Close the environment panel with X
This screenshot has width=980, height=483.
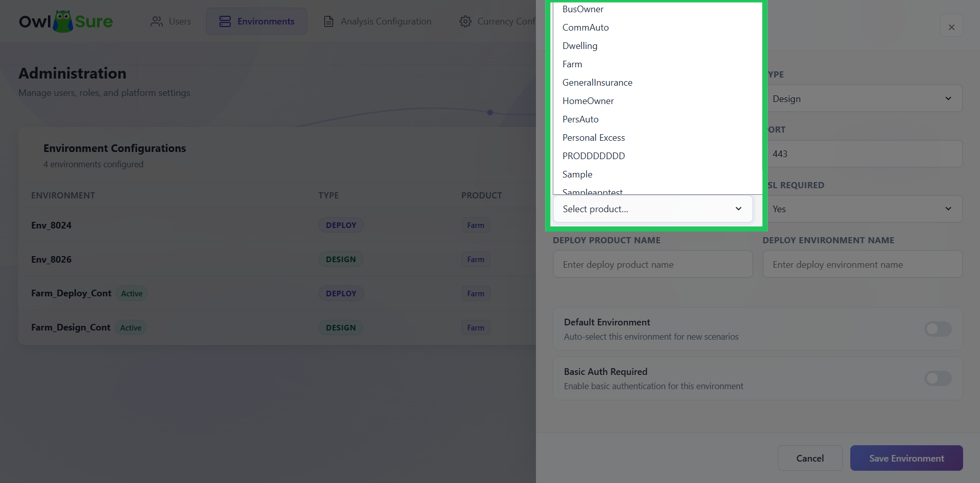point(951,27)
